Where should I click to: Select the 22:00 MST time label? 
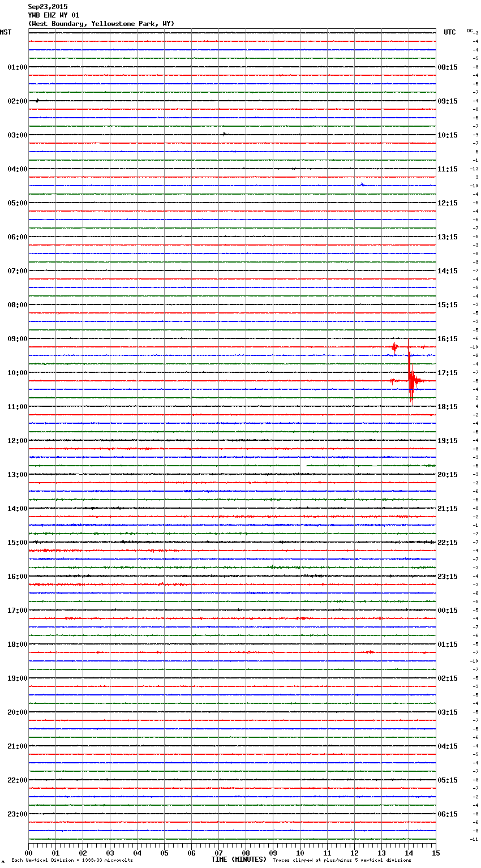click(18, 780)
